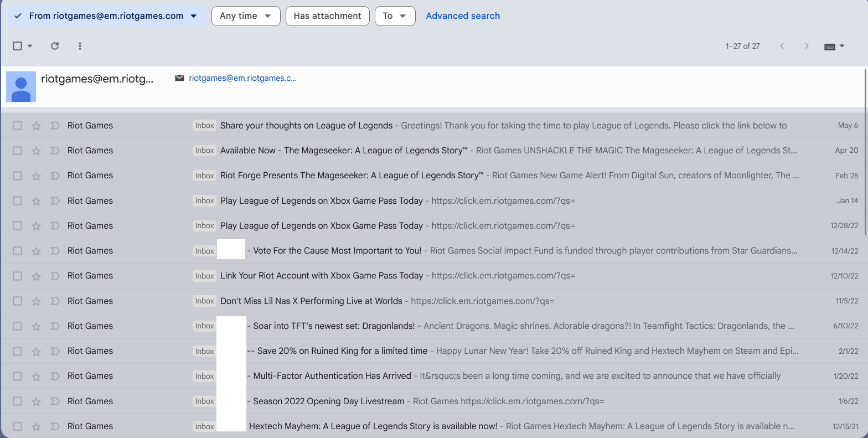This screenshot has width=868, height=438.
Task: Open the 'Any time' date filter dropdown
Action: [x=246, y=16]
